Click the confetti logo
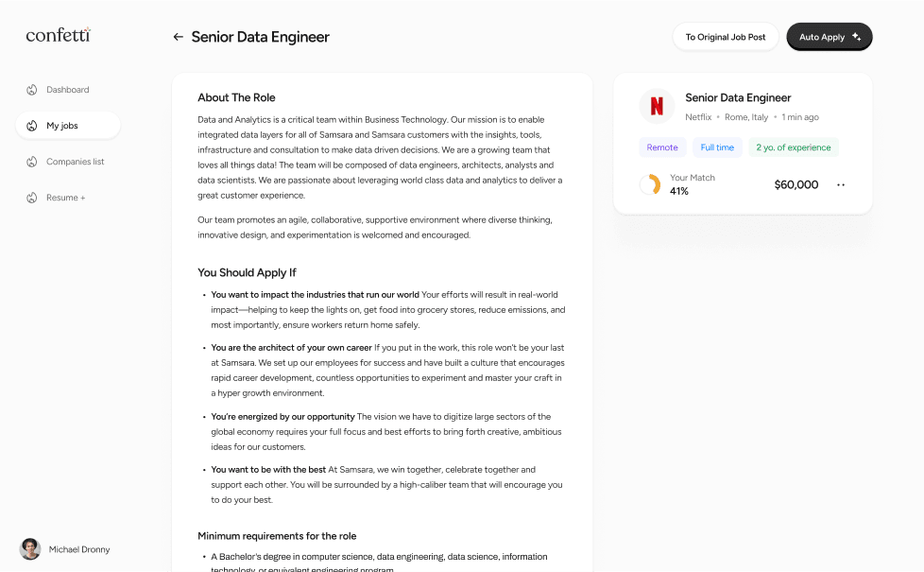The image size is (924, 572). coord(59,35)
